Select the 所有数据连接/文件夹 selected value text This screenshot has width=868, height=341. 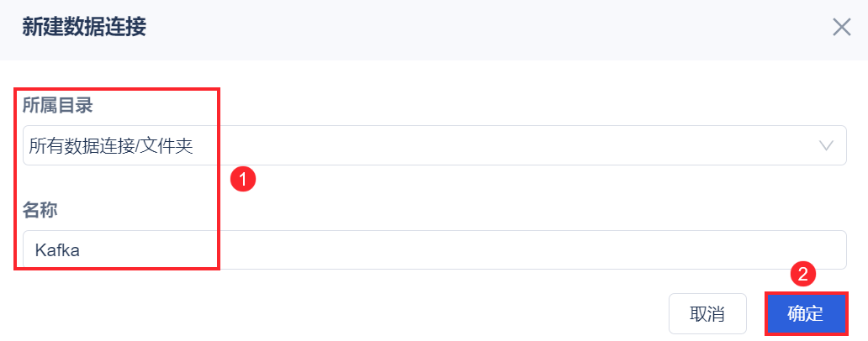pos(111,146)
